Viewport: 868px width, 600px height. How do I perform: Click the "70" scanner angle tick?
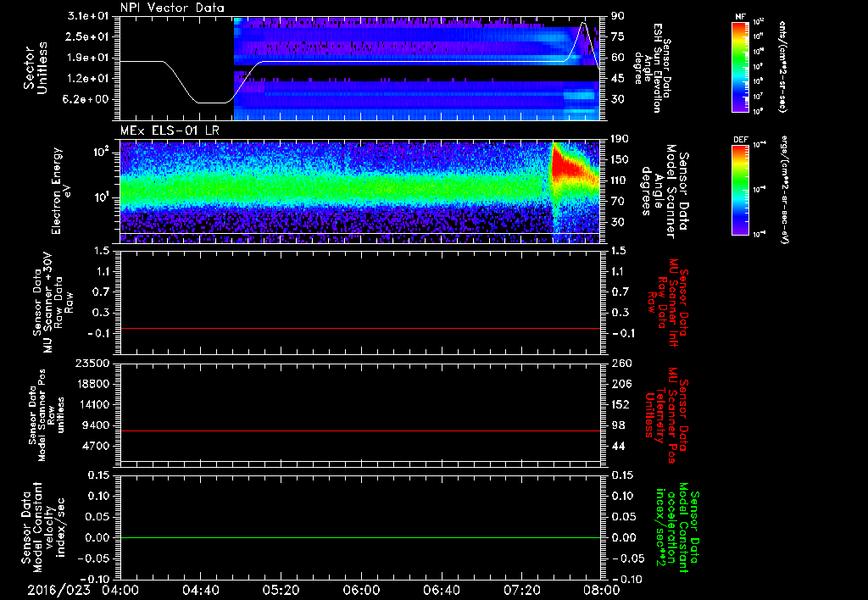(618, 202)
